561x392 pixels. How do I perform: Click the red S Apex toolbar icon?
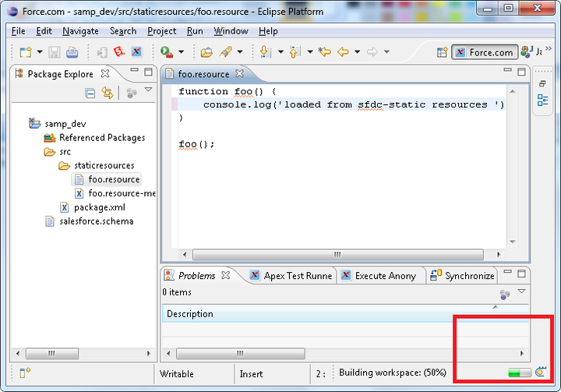pyautogui.click(x=118, y=52)
